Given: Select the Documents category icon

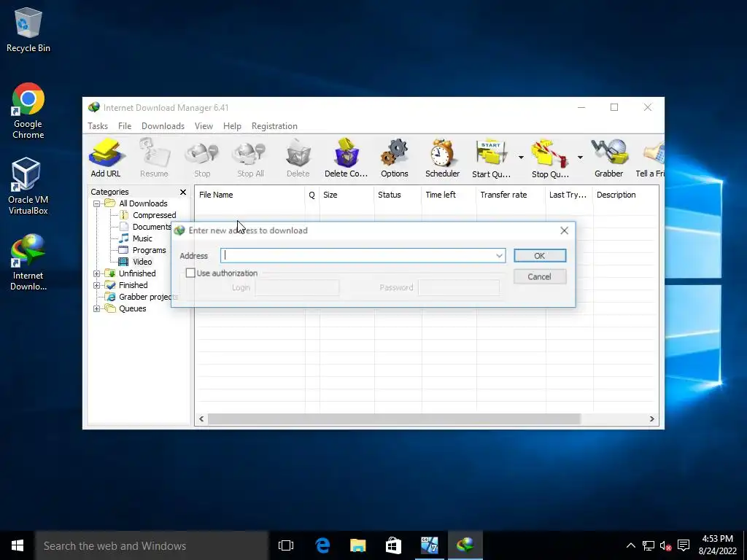Looking at the screenshot, I should (124, 227).
